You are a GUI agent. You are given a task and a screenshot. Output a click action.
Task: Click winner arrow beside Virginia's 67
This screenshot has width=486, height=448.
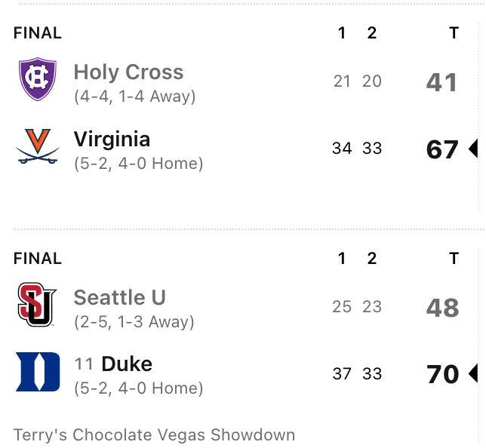coord(473,149)
